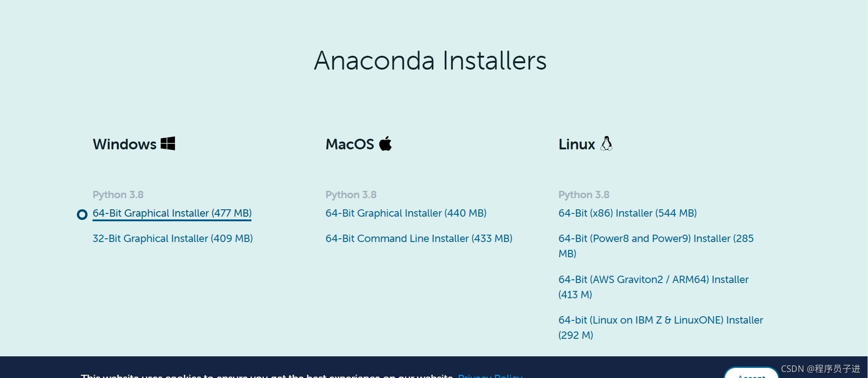The height and width of the screenshot is (378, 868).
Task: Click the Windows logo icon
Action: [168, 143]
